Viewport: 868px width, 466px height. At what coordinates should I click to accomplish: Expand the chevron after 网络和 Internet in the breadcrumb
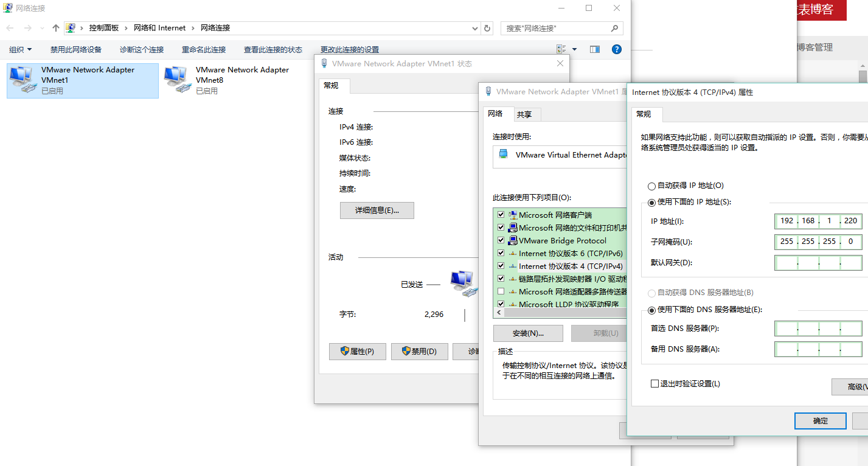(x=193, y=28)
